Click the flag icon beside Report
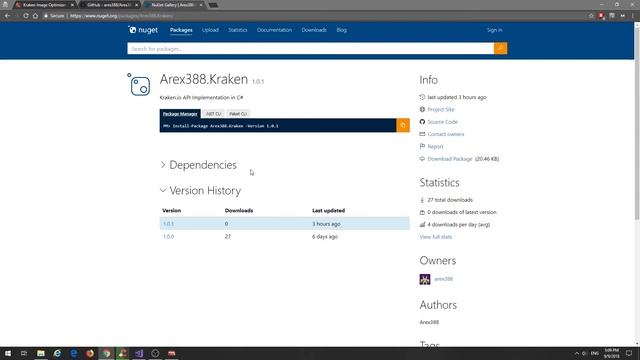 coord(422,146)
